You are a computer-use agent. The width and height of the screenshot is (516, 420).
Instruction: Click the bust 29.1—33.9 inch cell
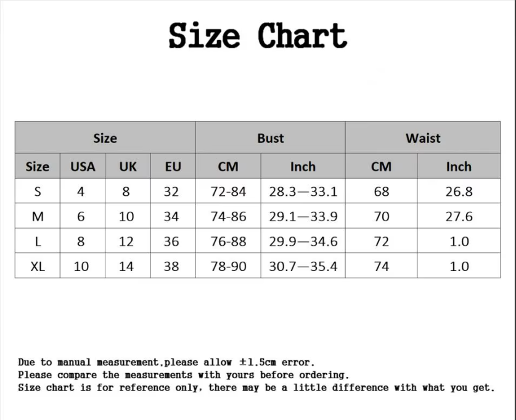point(303,216)
